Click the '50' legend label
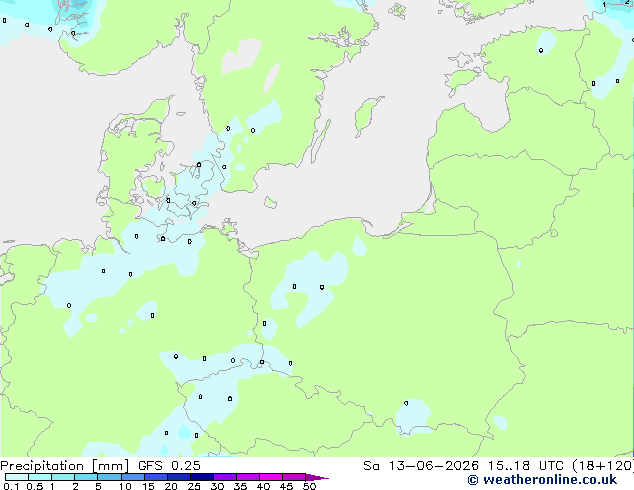The width and height of the screenshot is (634, 490). [309, 486]
